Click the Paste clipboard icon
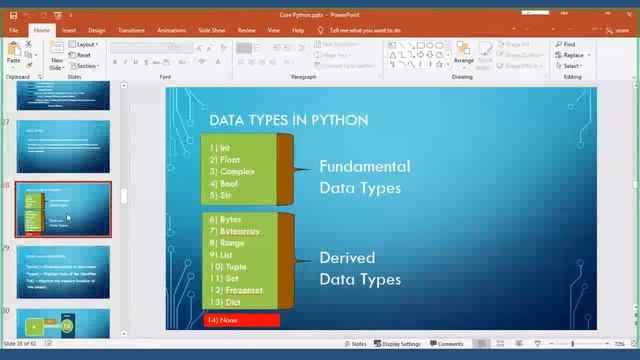 tap(14, 49)
